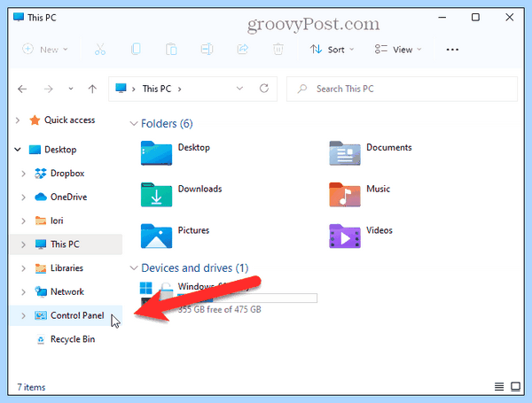Click the Rename icon in toolbar
This screenshot has width=532, height=403.
[x=207, y=50]
